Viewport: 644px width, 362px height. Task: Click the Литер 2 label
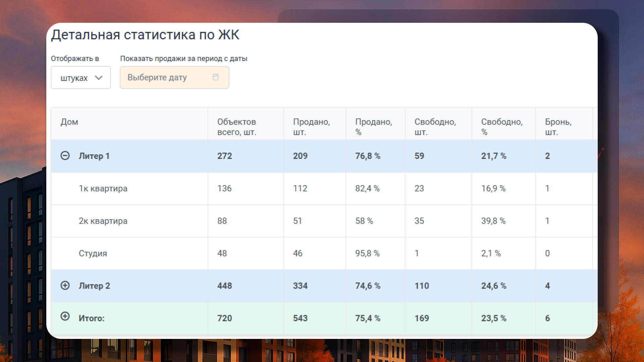tap(94, 286)
